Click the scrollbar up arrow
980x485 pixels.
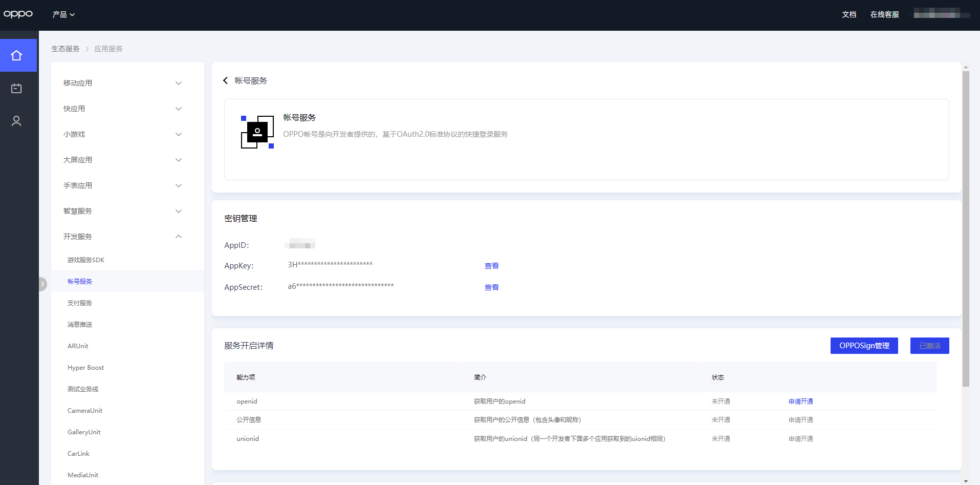pyautogui.click(x=966, y=67)
